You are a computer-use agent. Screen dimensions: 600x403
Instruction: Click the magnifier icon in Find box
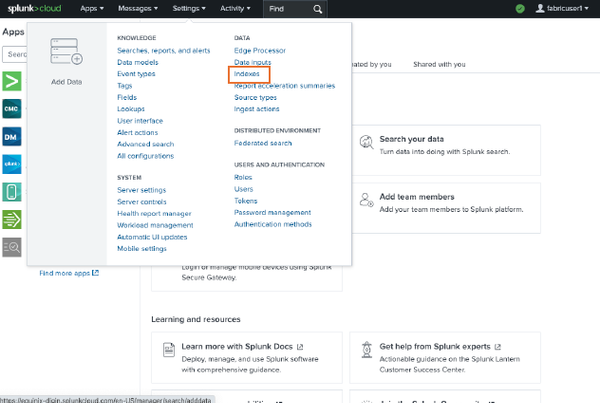coord(318,9)
